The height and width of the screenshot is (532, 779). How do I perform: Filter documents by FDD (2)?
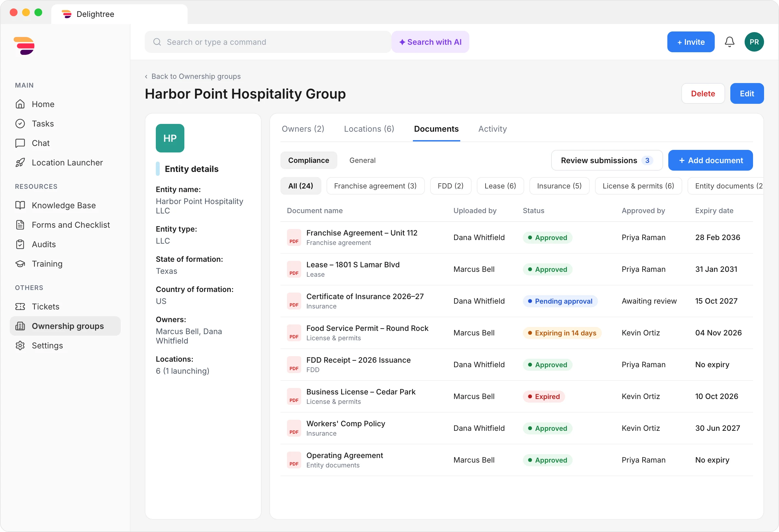(451, 186)
